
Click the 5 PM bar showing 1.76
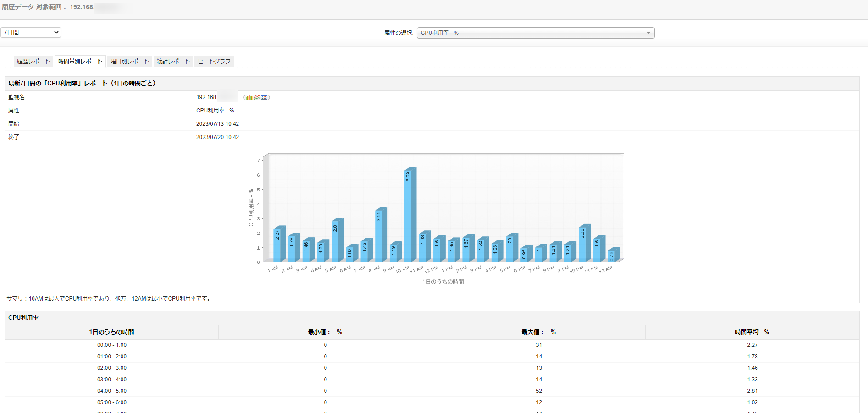click(x=512, y=248)
